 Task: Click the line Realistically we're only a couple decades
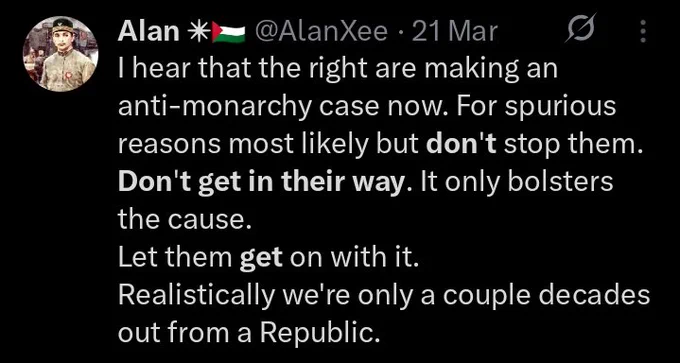pyautogui.click(x=384, y=296)
